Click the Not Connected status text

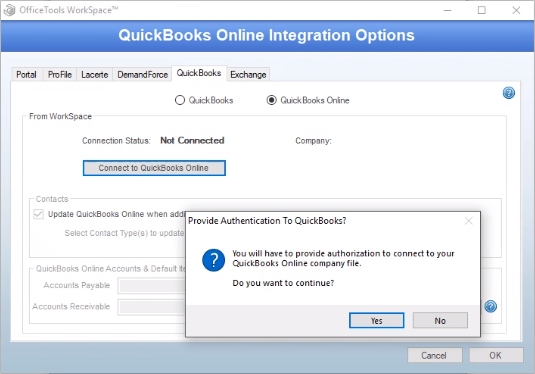point(192,140)
